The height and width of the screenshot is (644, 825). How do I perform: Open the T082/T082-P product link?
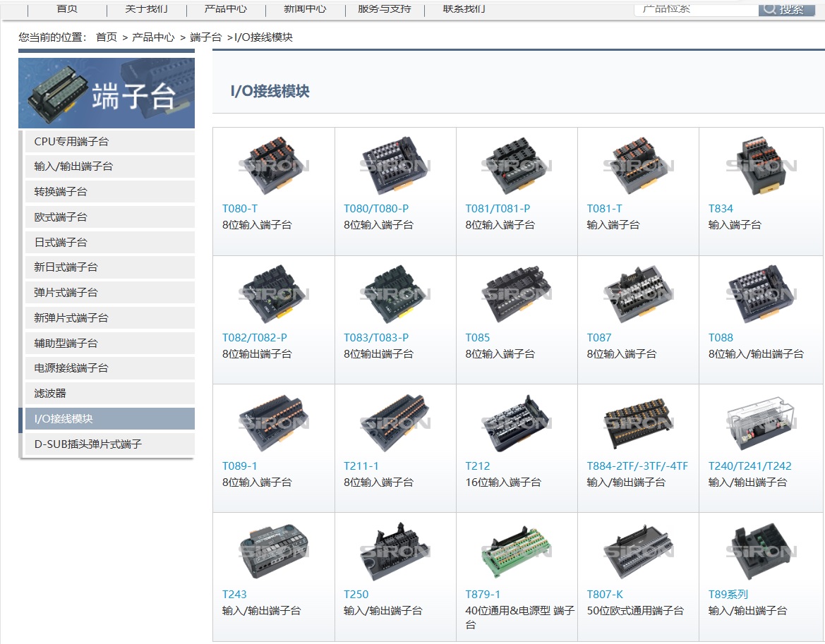pyautogui.click(x=255, y=337)
